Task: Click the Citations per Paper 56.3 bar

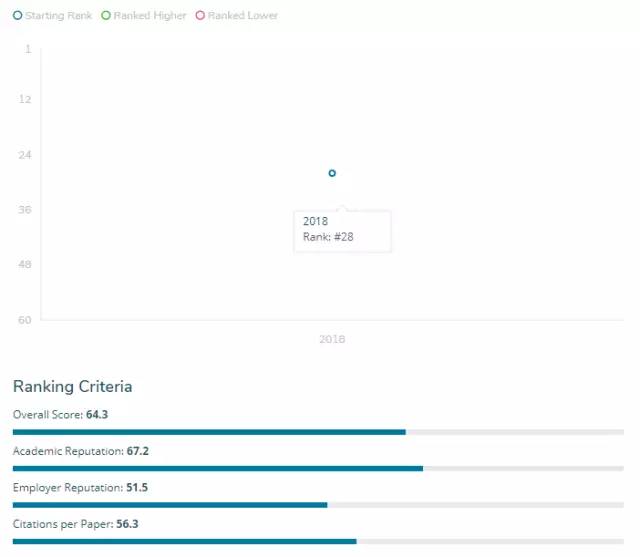Action: [x=318, y=541]
